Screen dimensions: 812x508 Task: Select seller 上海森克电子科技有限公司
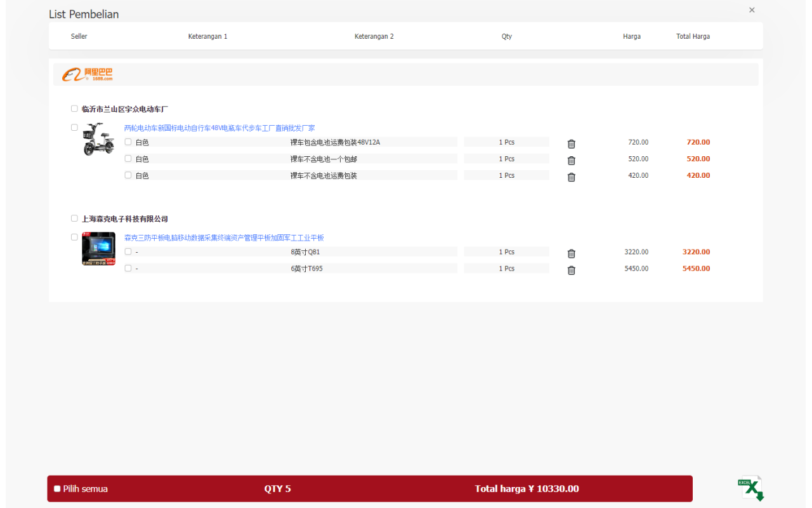tap(74, 218)
